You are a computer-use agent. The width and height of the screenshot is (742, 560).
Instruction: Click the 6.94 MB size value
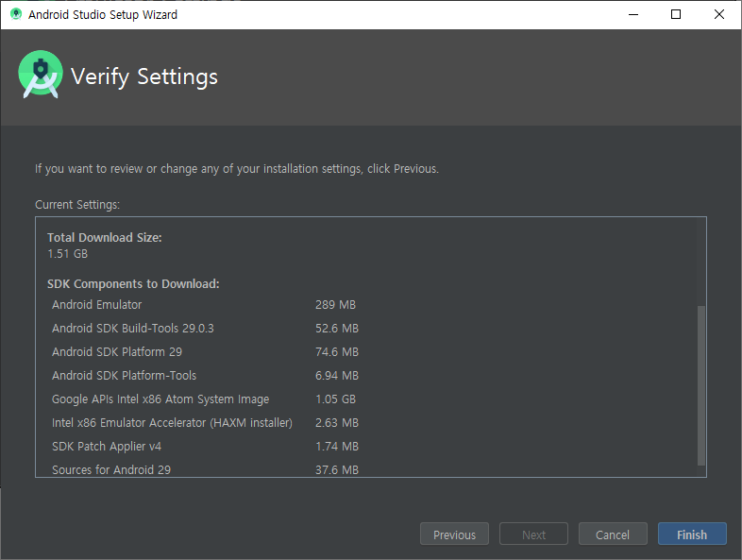coord(336,376)
